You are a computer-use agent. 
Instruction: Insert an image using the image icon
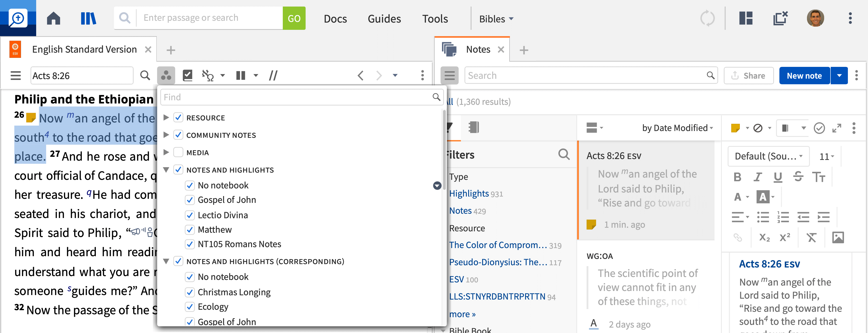(839, 237)
